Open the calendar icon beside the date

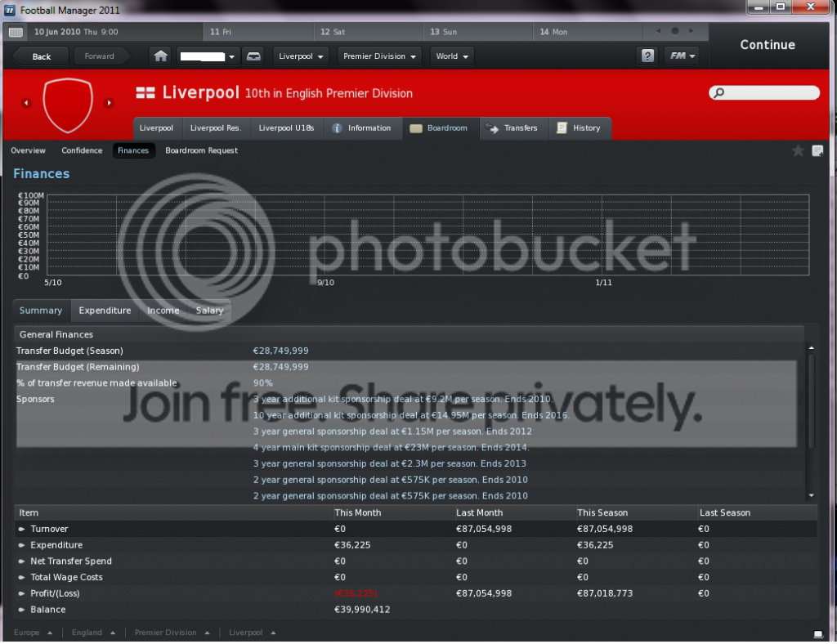tap(16, 32)
